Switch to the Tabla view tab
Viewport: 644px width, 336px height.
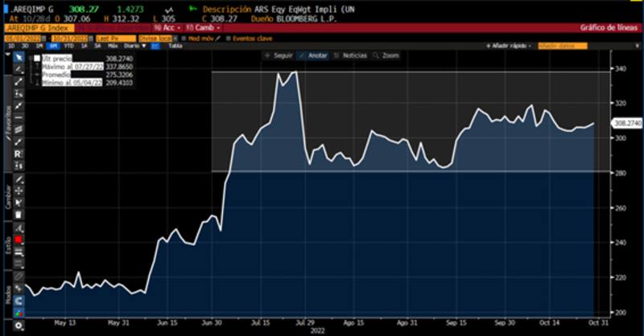point(174,46)
